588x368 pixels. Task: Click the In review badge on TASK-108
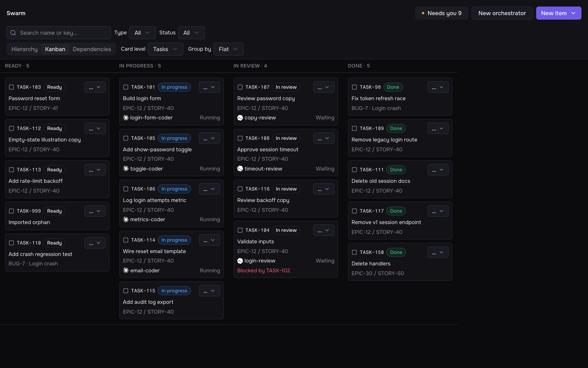286,138
